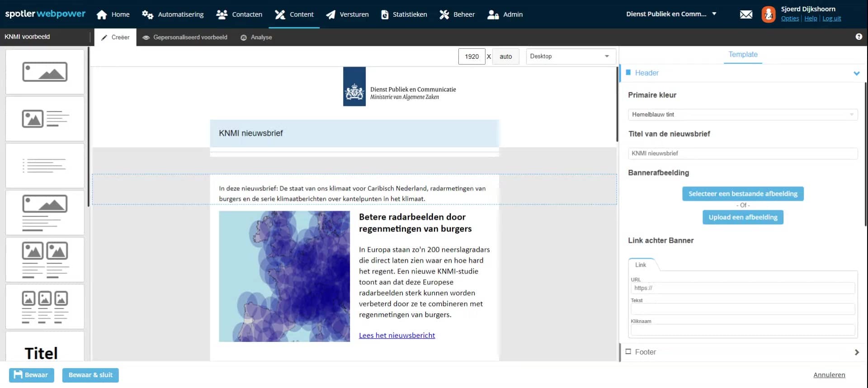Click the user avatar badge icon
This screenshot has height=388, width=868.
[768, 14]
